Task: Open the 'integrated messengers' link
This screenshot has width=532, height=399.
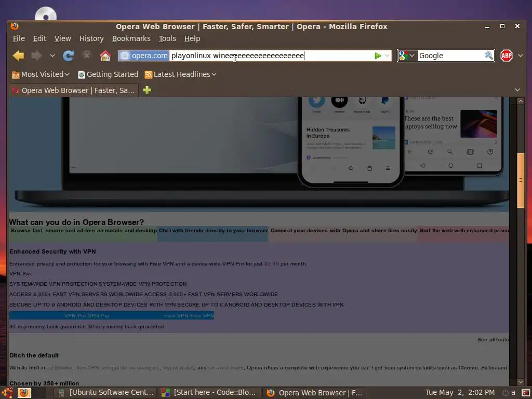Action: [x=131, y=367]
